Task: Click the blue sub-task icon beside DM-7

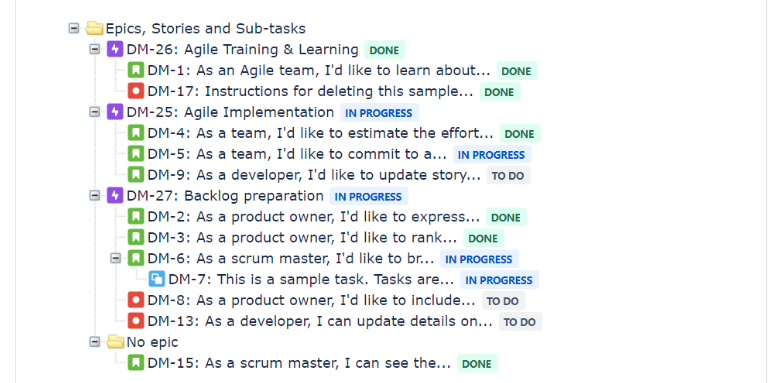Action: [x=156, y=280]
